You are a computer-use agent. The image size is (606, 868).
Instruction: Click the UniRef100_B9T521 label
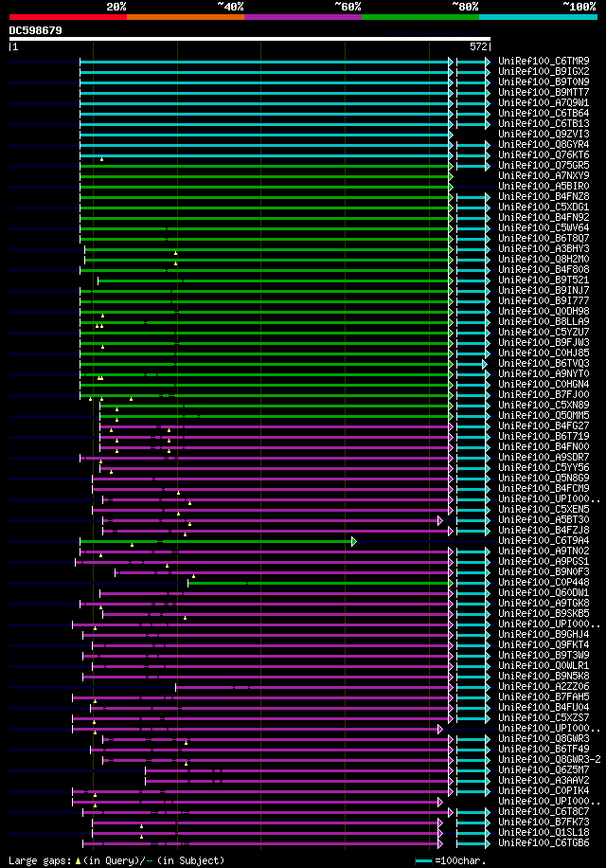pos(544,280)
